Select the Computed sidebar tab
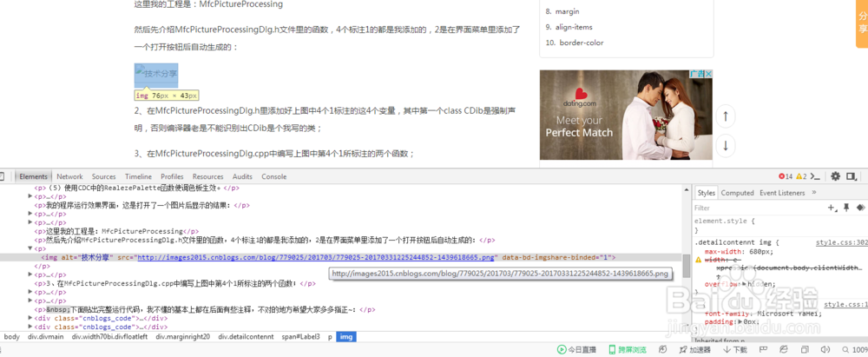 [x=737, y=193]
